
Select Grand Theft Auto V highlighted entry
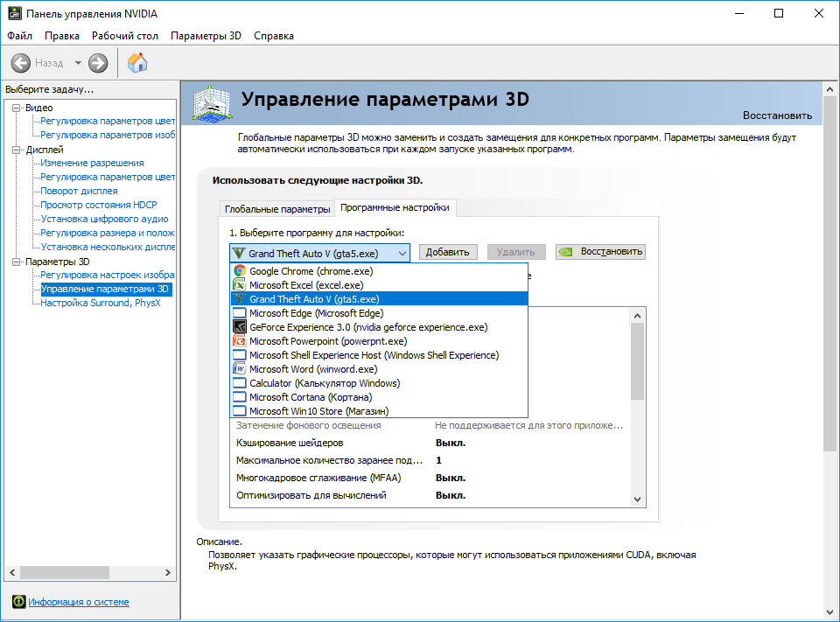(x=379, y=299)
